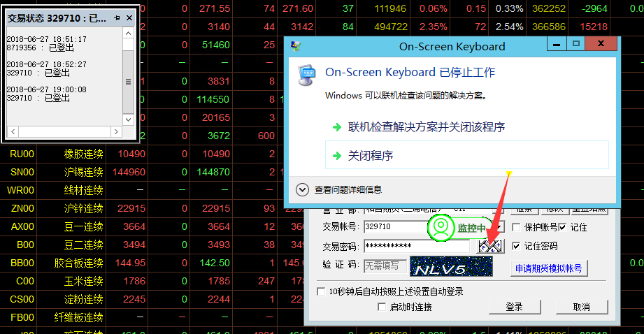Image resolution: width=644 pixels, height=334 pixels.
Task: Open the 交易帐号 dropdown arrow
Action: [499, 227]
